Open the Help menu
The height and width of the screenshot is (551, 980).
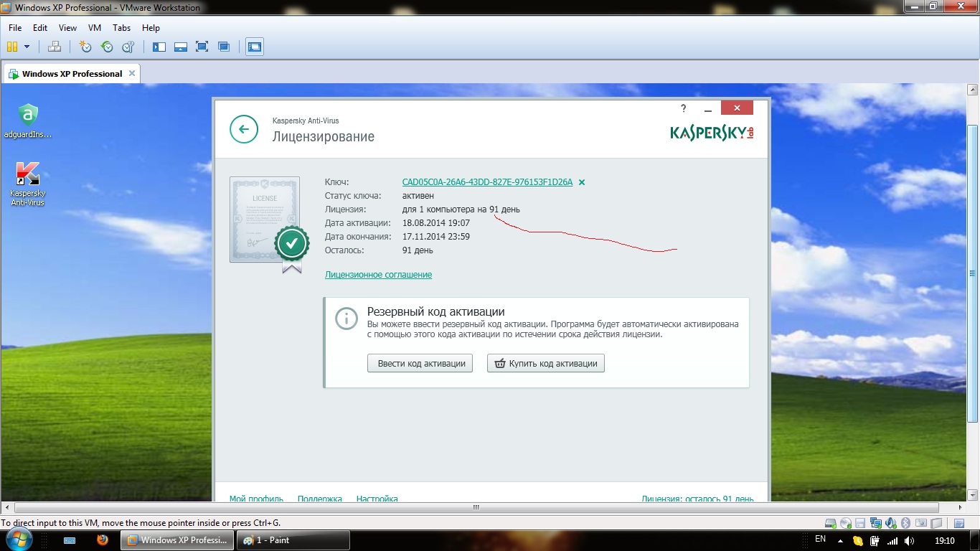click(x=151, y=28)
